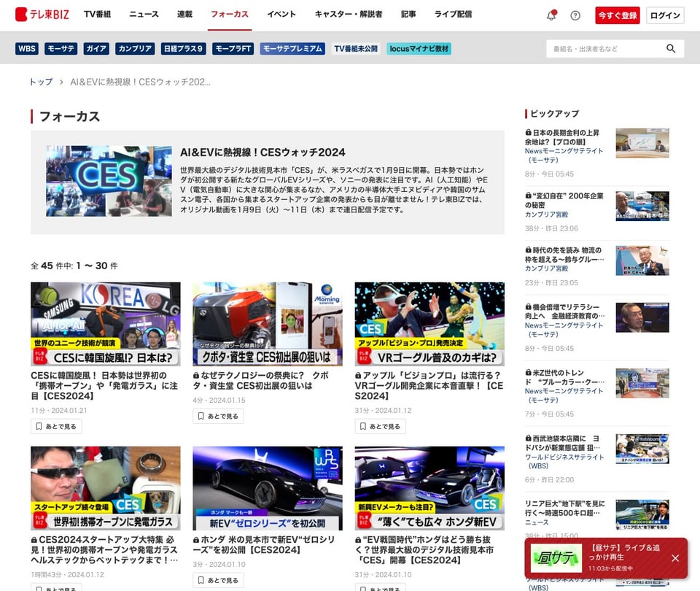Screen dimensions: 700x591
Task: Open the CES feature banner thumbnail
Action: point(109,181)
